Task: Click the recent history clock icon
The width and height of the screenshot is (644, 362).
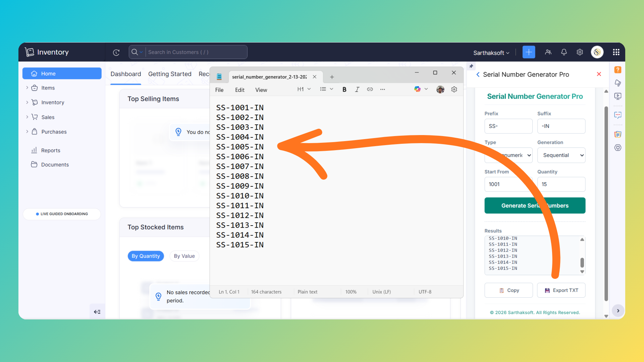Action: coord(116,52)
